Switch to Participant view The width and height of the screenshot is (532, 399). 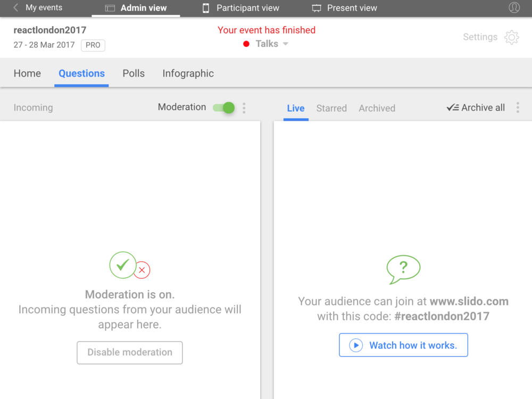[240, 8]
